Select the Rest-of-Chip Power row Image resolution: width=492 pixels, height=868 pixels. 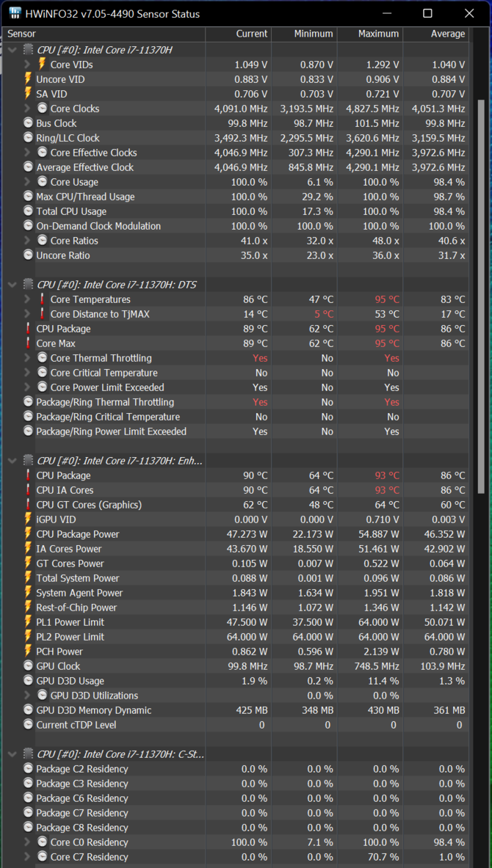click(x=236, y=608)
